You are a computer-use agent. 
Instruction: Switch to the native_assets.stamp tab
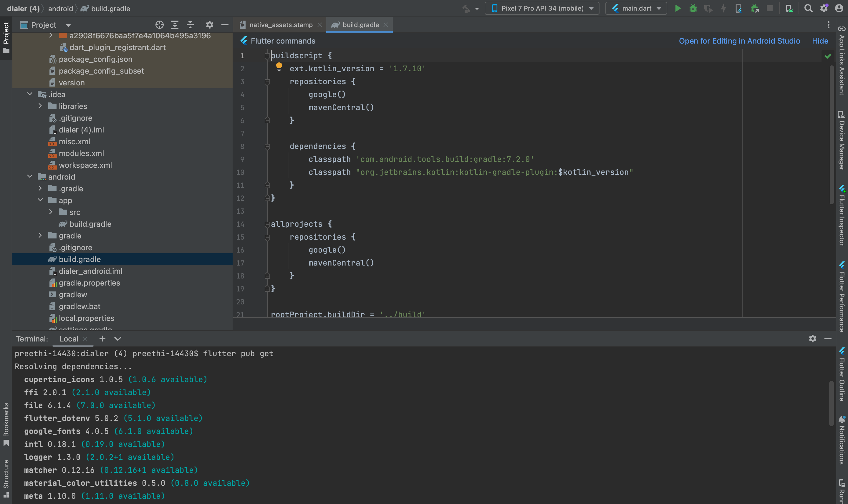(281, 25)
